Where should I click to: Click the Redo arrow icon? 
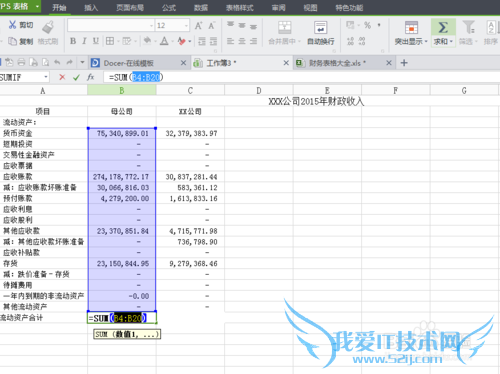[69, 62]
